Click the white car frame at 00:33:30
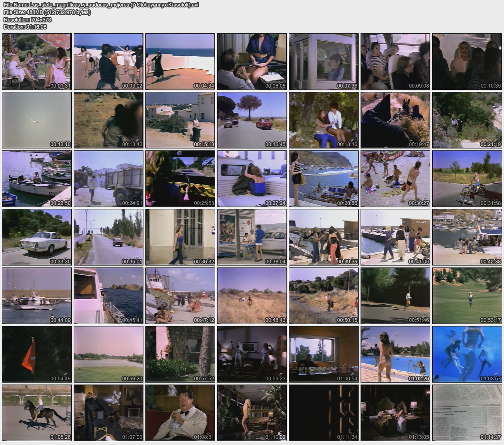Viewport: 504px width, 445px height. pos(37,237)
